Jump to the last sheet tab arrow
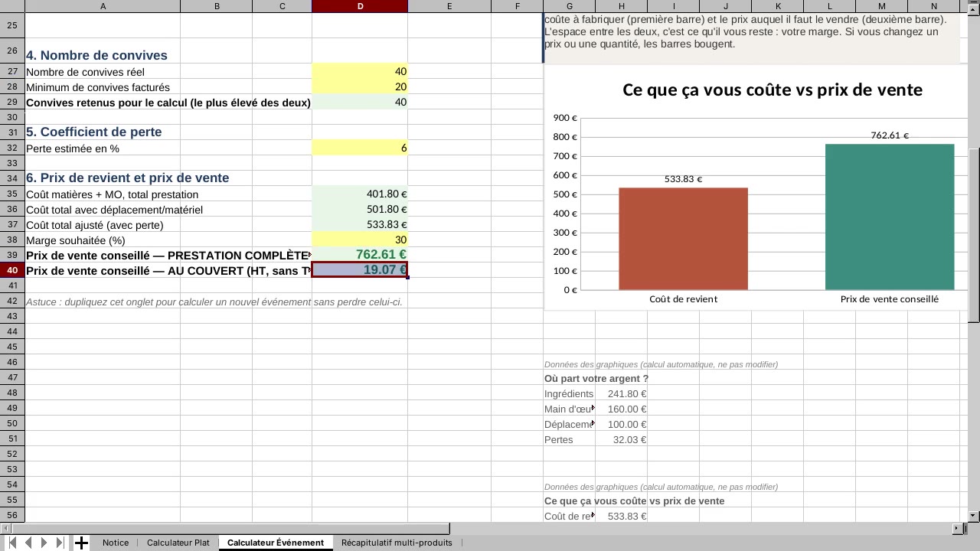The image size is (980, 551). (x=60, y=543)
